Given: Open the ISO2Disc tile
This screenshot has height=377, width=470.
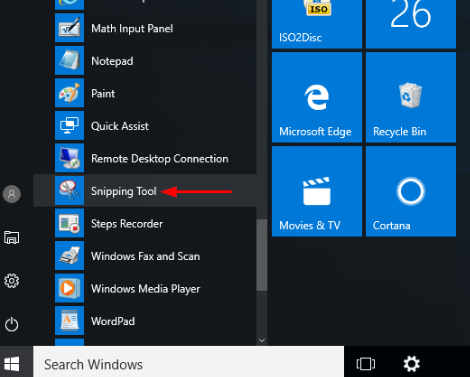Looking at the screenshot, I should (x=317, y=24).
